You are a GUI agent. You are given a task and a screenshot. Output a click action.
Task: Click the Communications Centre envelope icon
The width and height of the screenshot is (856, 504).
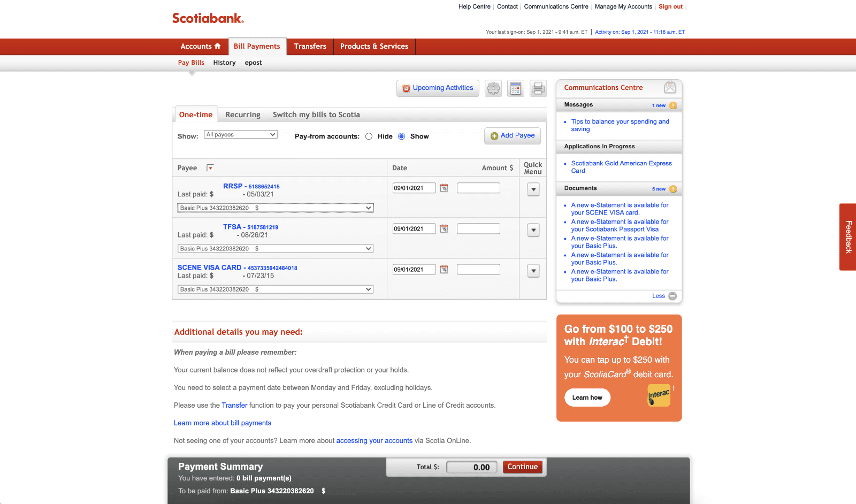coord(670,87)
